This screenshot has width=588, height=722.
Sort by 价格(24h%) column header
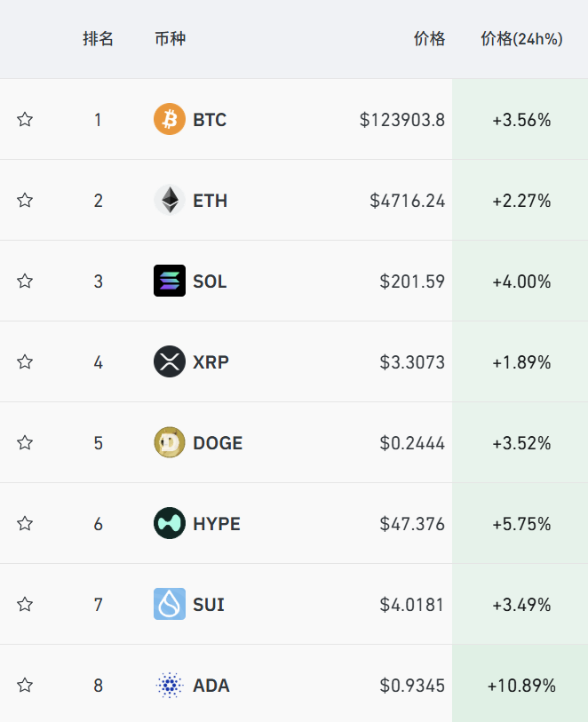[x=521, y=39]
